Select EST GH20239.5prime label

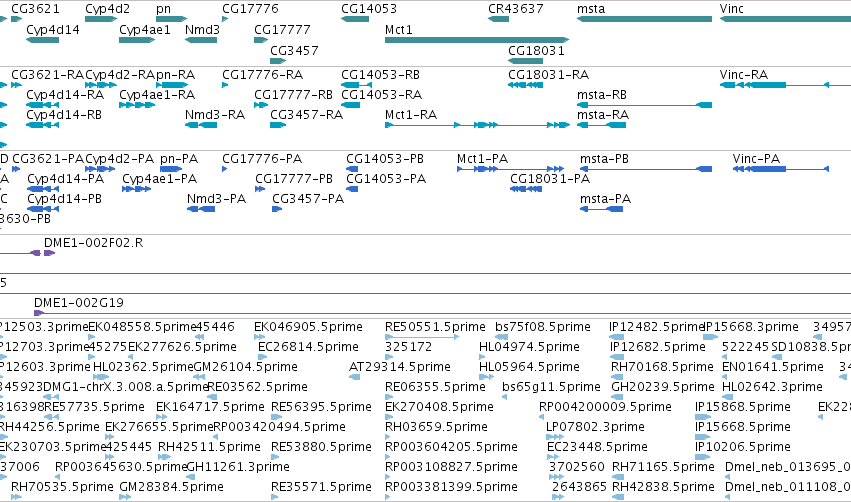click(663, 387)
